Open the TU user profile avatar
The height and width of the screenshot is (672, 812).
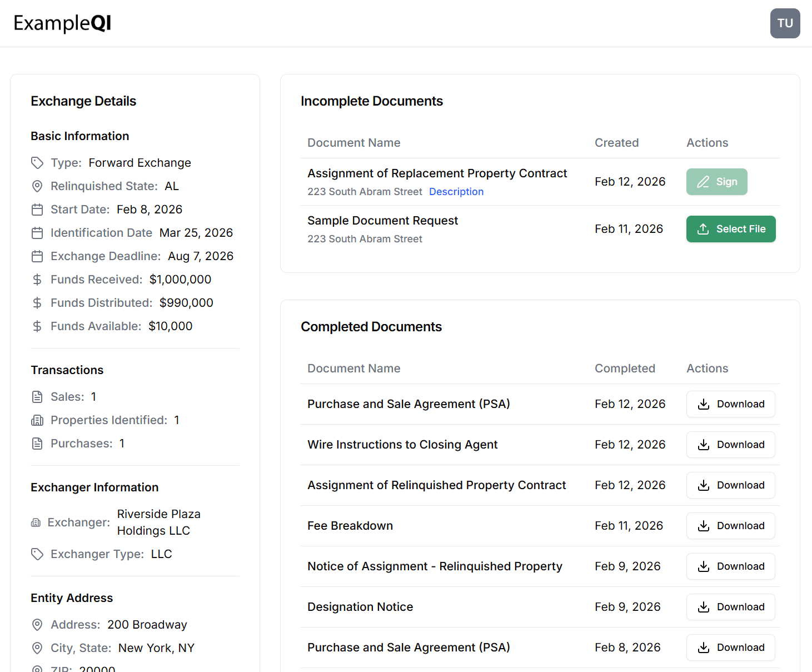[x=785, y=23]
